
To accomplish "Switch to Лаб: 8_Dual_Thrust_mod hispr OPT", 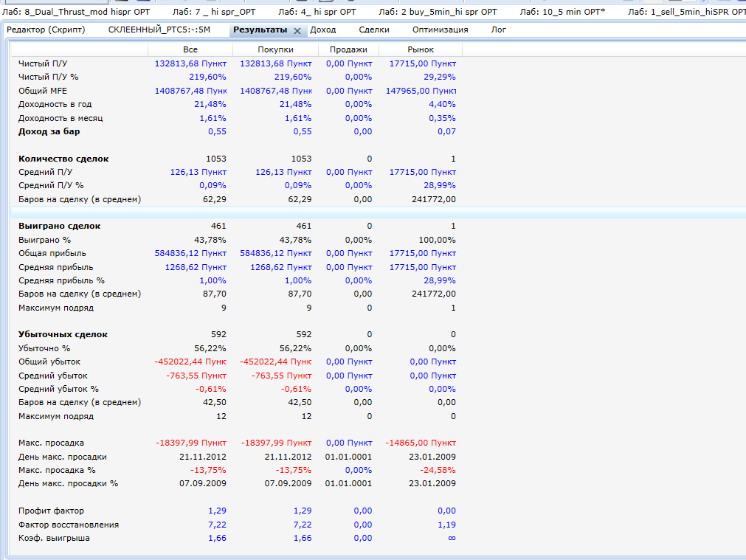I will 71,12.
